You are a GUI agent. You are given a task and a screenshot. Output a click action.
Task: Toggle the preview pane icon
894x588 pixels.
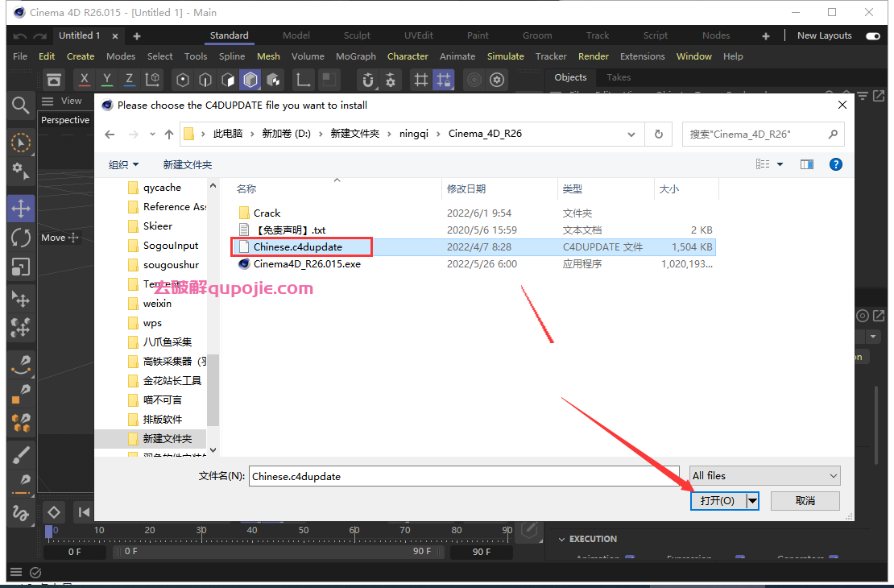[807, 165]
